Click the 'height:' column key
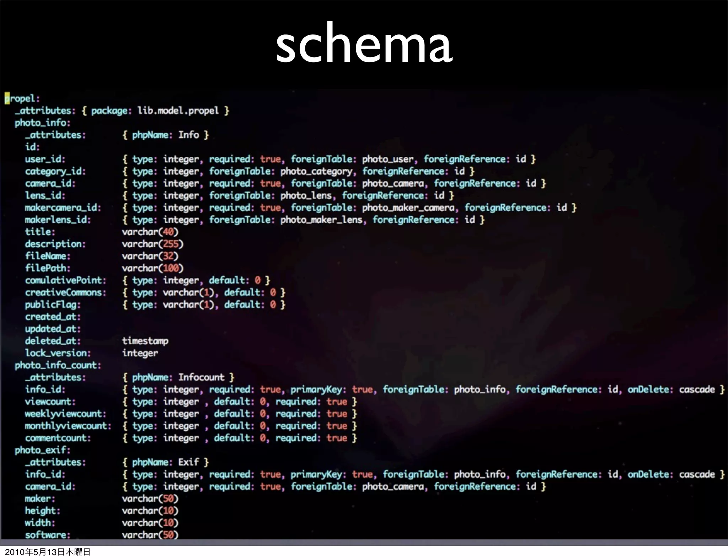The height and width of the screenshot is (560, 728). (x=42, y=511)
